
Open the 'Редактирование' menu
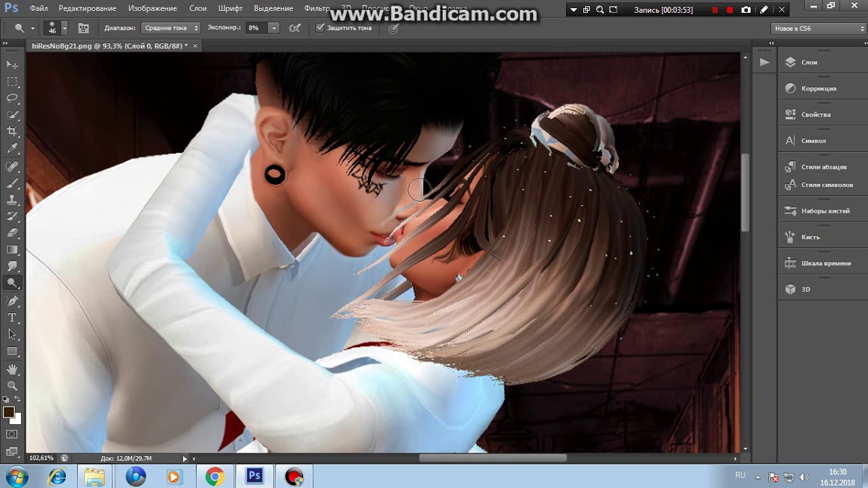click(87, 8)
